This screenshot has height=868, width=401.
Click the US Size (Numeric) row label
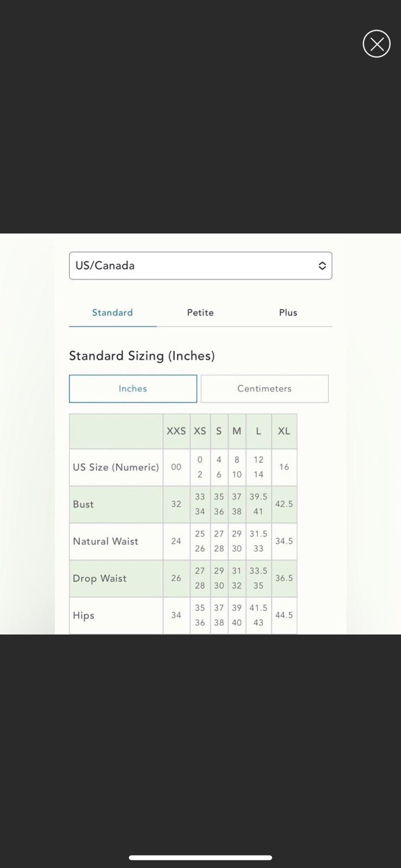tap(116, 467)
